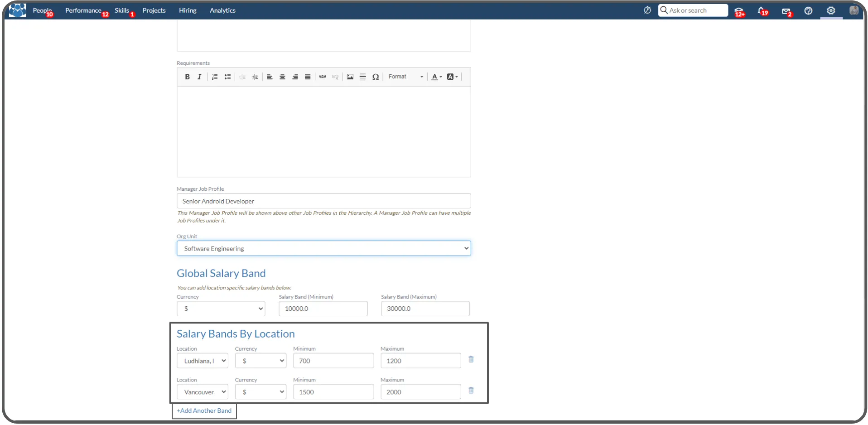Change currency for the Vancouver band
Viewport: 868px width, 425px height.
point(260,392)
